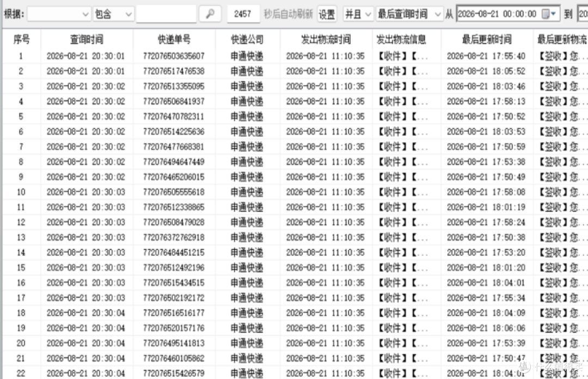
Task: Sort by 快递单号 column header
Action: 174,39
